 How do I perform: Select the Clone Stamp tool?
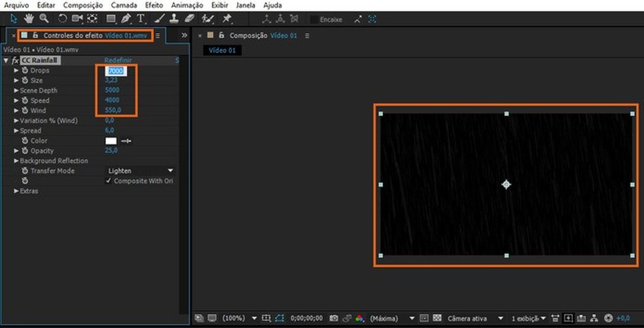coord(174,19)
